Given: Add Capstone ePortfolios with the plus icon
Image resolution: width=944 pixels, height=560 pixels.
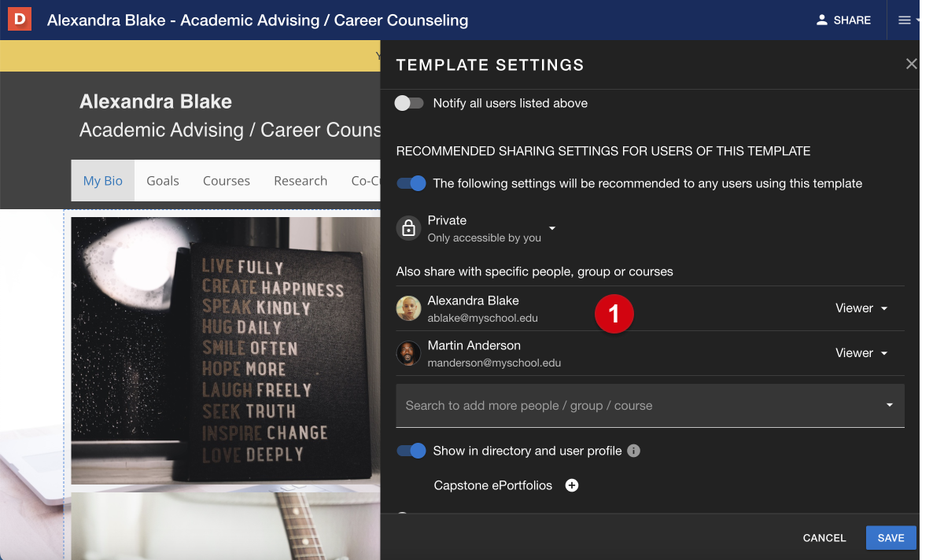Looking at the screenshot, I should pos(572,485).
